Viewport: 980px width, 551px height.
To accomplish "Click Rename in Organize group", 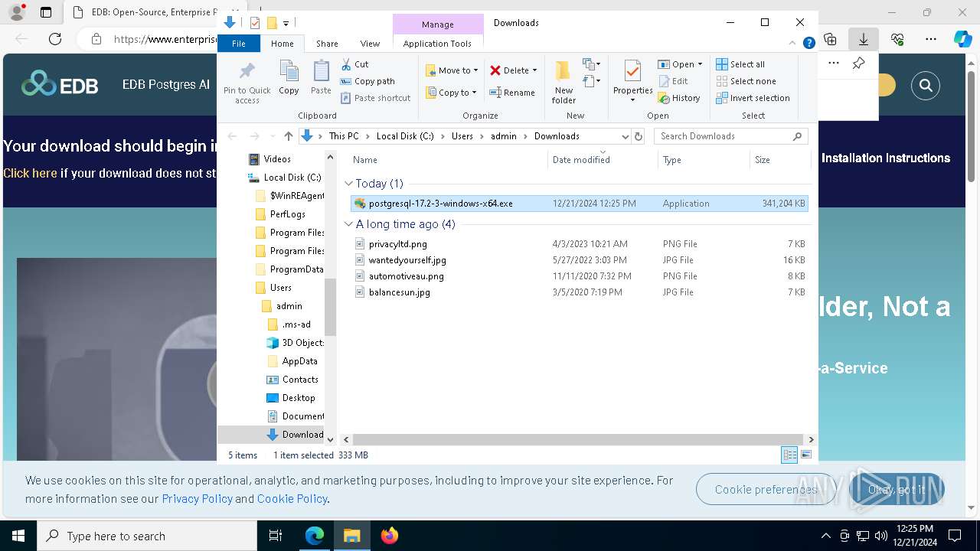I will pos(512,93).
